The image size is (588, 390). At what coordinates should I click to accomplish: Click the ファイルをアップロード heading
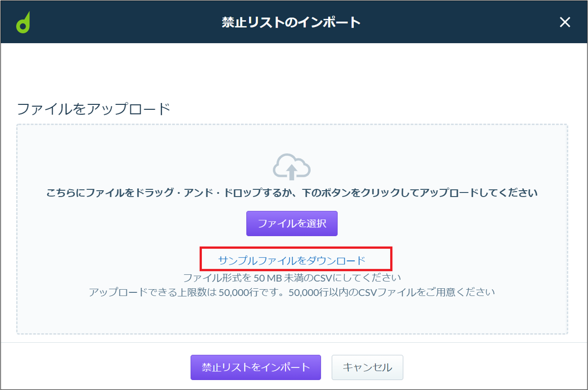click(x=93, y=109)
